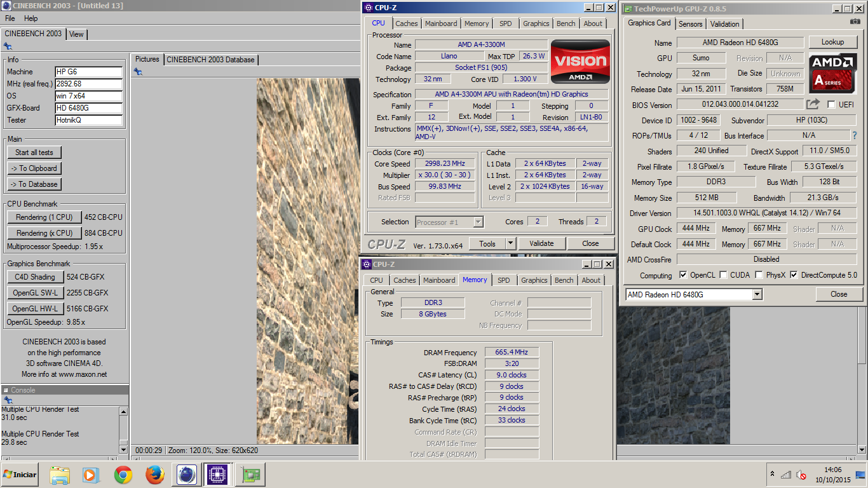
Task: Open the SPD tab in the CPU-Z Memory window
Action: coord(504,280)
